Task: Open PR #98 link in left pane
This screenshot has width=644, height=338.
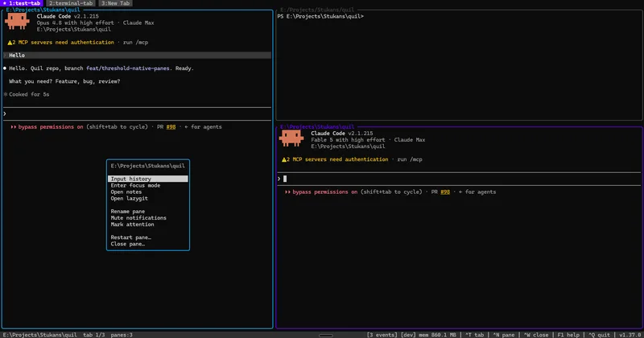Action: pyautogui.click(x=171, y=127)
